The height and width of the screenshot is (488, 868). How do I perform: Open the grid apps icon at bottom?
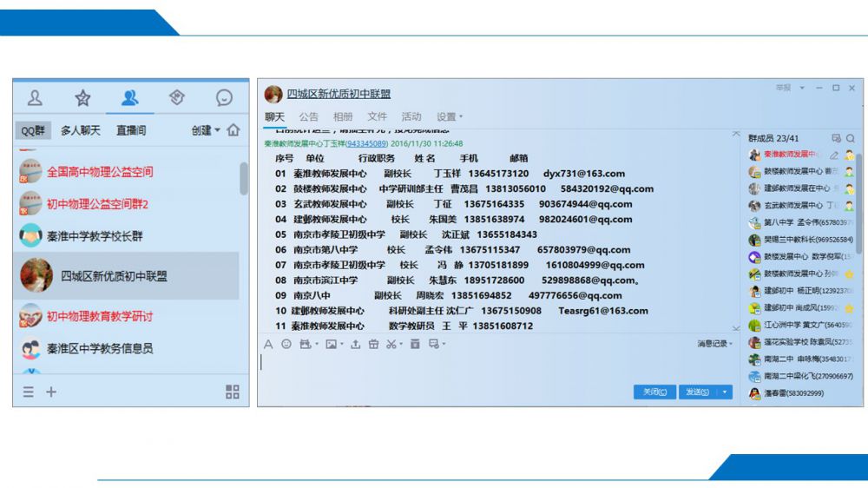click(x=232, y=392)
